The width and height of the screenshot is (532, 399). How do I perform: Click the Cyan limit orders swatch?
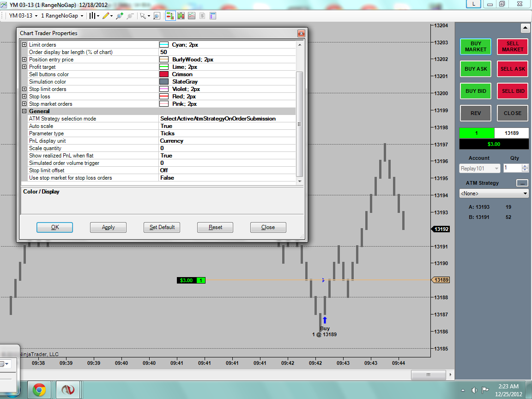(164, 45)
